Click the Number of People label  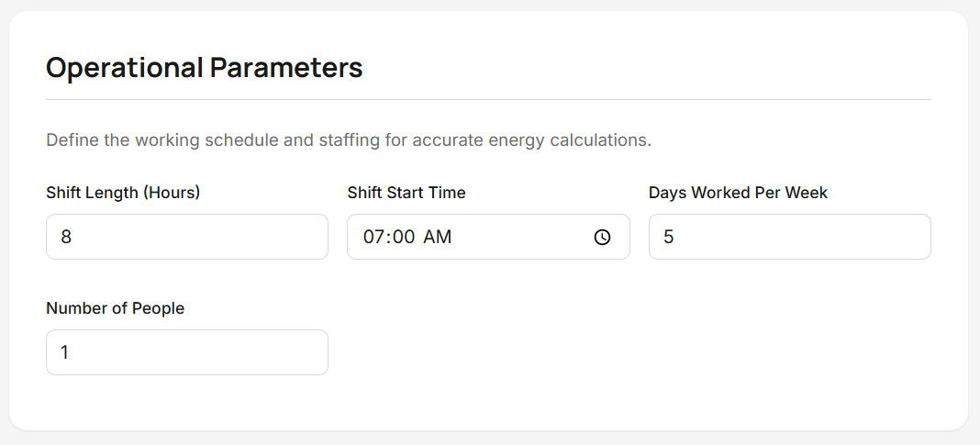pyautogui.click(x=115, y=309)
